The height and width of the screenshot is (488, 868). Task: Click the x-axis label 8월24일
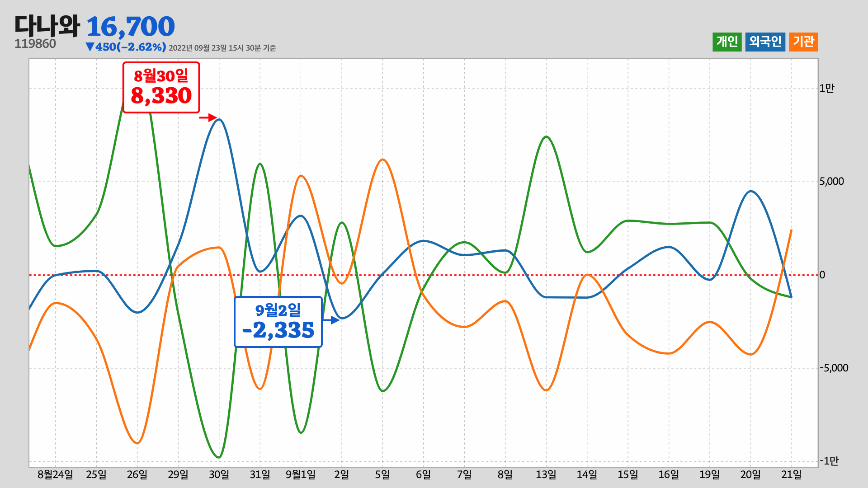click(x=55, y=474)
